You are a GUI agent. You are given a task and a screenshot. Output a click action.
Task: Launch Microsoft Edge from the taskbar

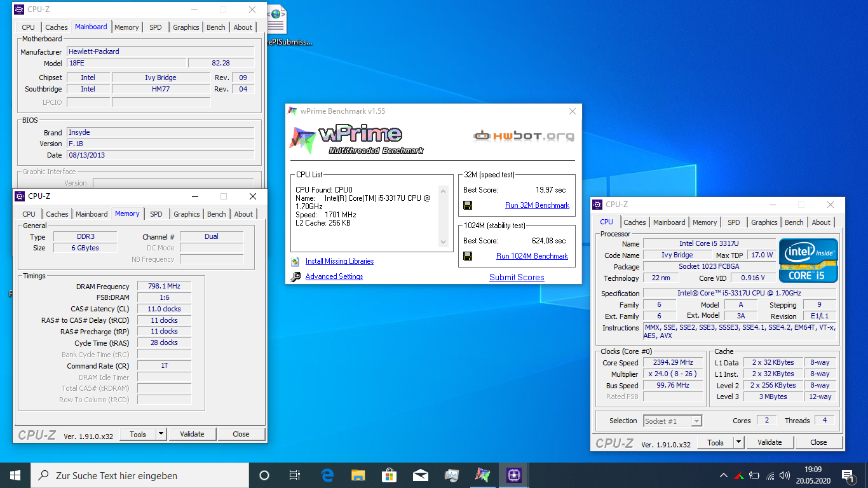(328, 475)
